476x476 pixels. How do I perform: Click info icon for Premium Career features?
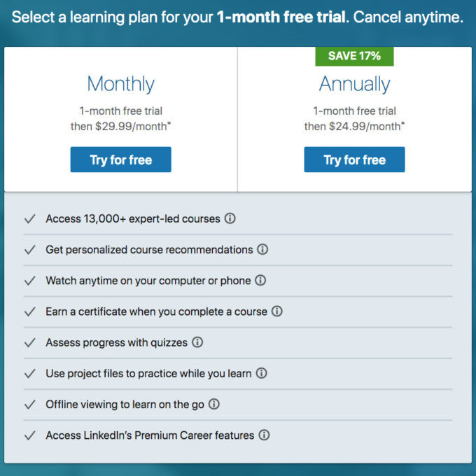[264, 435]
